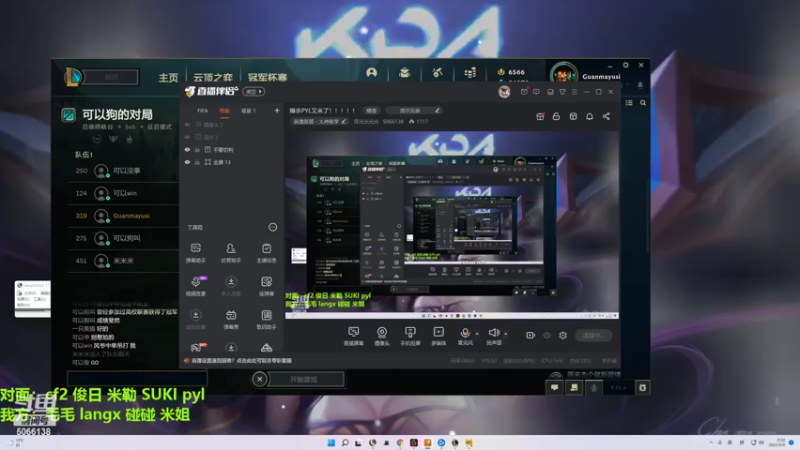Image resolution: width=800 pixels, height=450 pixels.
Task: Click the record camera icon beside settings
Action: tap(531, 335)
